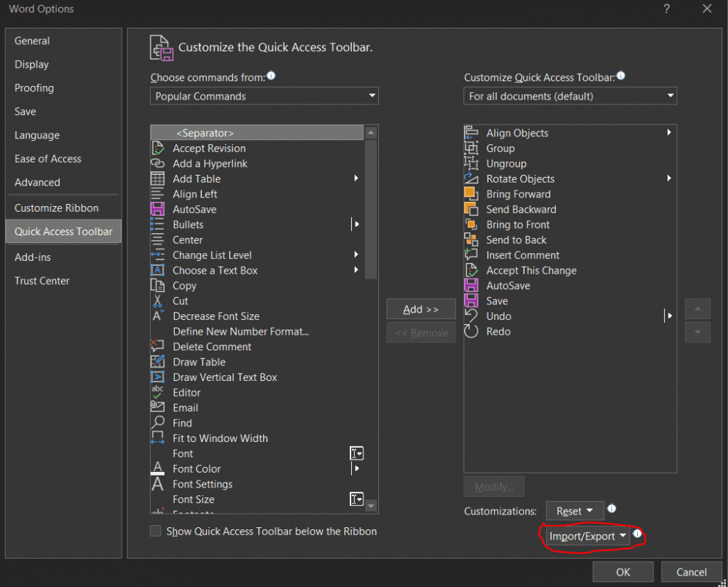This screenshot has height=587, width=728.
Task: Click the Bullets list icon
Action: (158, 225)
